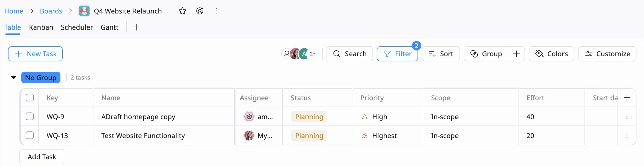Toggle the select-all header checkbox
The height and width of the screenshot is (167, 644).
[x=30, y=98]
